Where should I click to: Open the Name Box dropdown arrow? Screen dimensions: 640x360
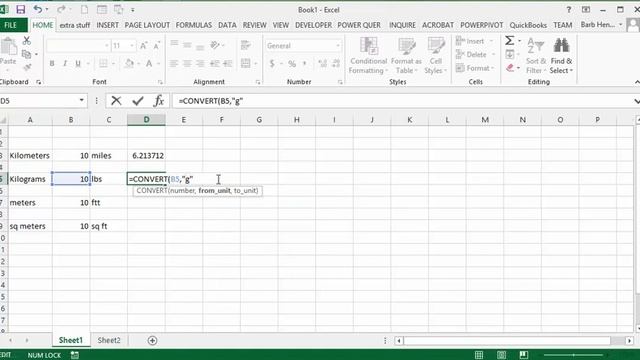[81, 100]
